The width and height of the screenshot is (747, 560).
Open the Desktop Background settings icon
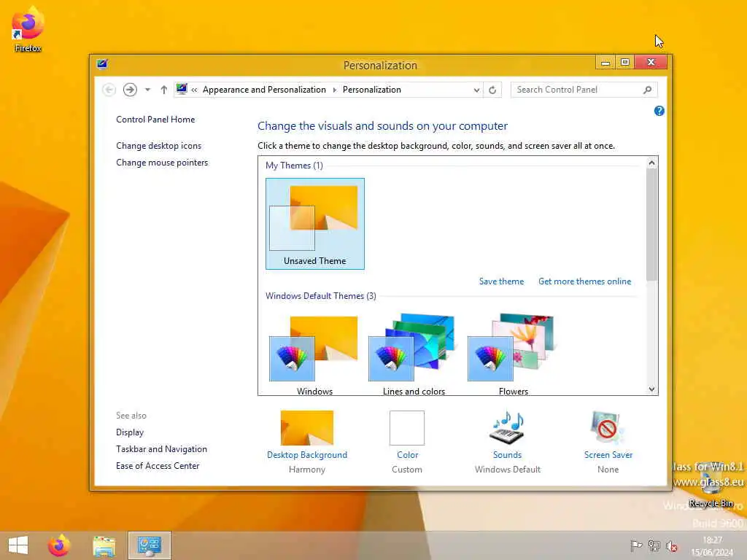pyautogui.click(x=307, y=427)
